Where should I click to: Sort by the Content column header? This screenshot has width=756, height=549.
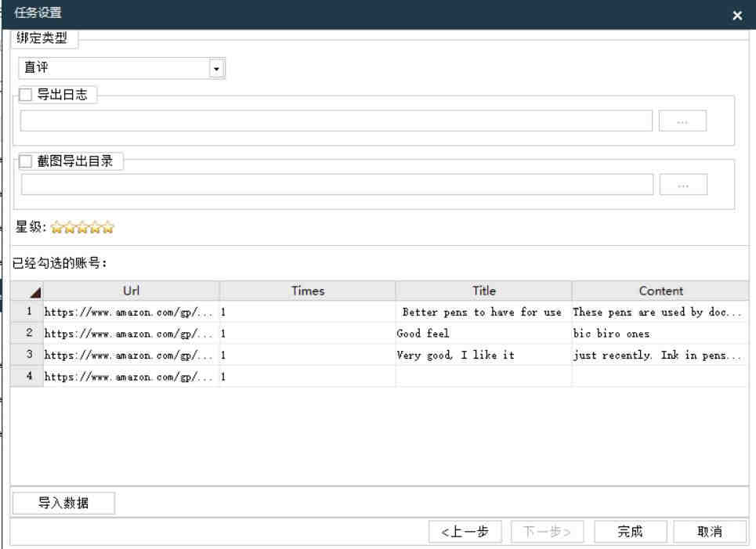coord(660,291)
